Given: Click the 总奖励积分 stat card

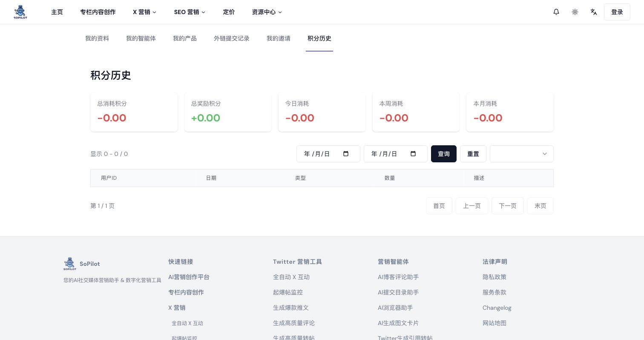Looking at the screenshot, I should point(228,112).
